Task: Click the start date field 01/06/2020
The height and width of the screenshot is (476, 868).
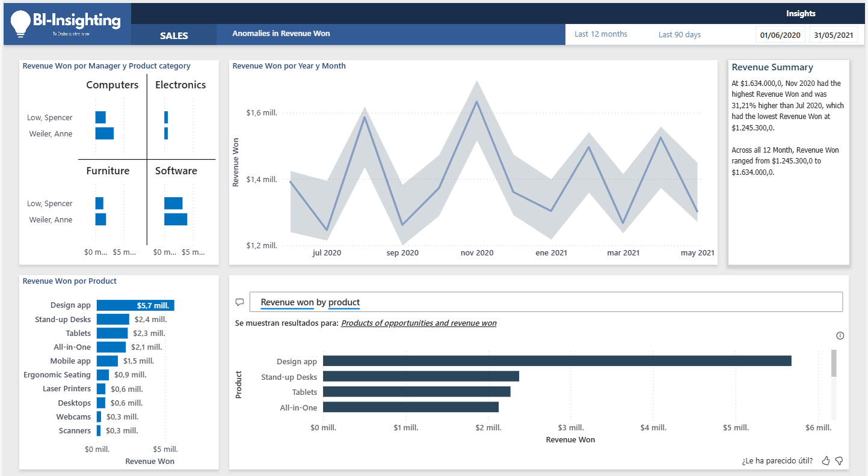Action: pos(780,35)
